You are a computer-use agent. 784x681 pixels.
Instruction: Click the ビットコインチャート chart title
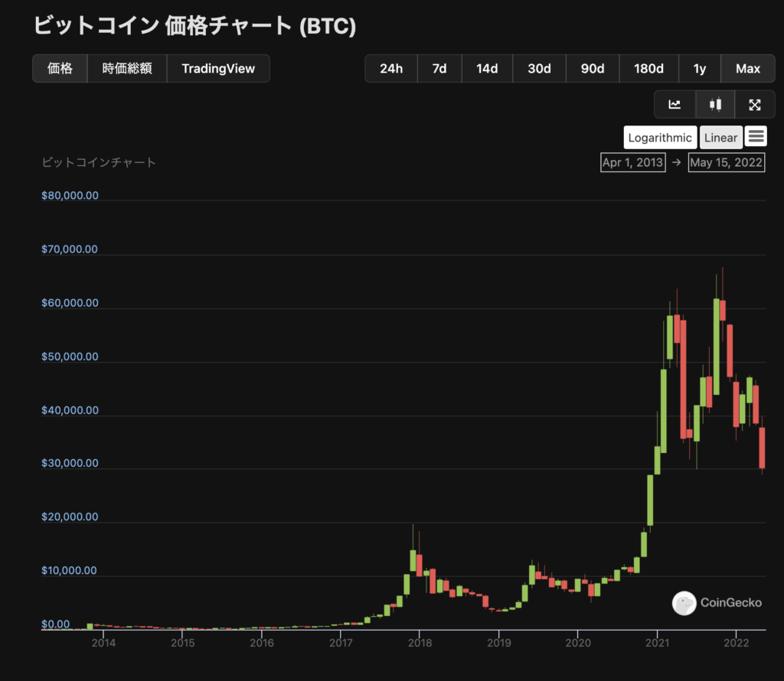click(x=99, y=162)
